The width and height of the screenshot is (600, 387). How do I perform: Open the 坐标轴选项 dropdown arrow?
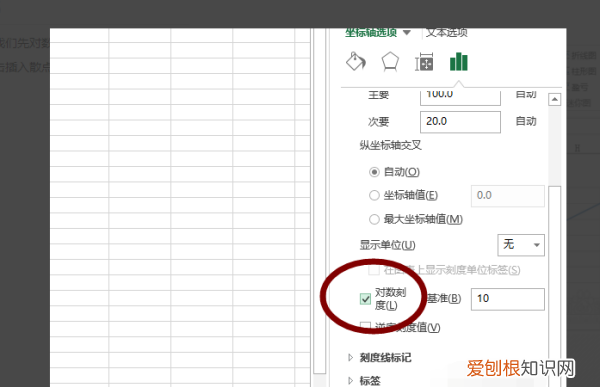pos(407,33)
